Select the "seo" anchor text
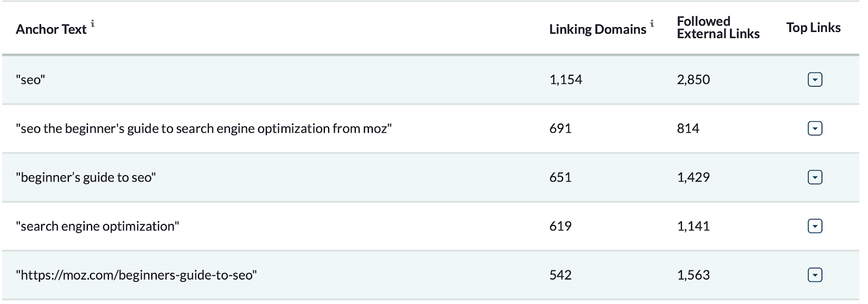The height and width of the screenshot is (304, 868). click(30, 80)
